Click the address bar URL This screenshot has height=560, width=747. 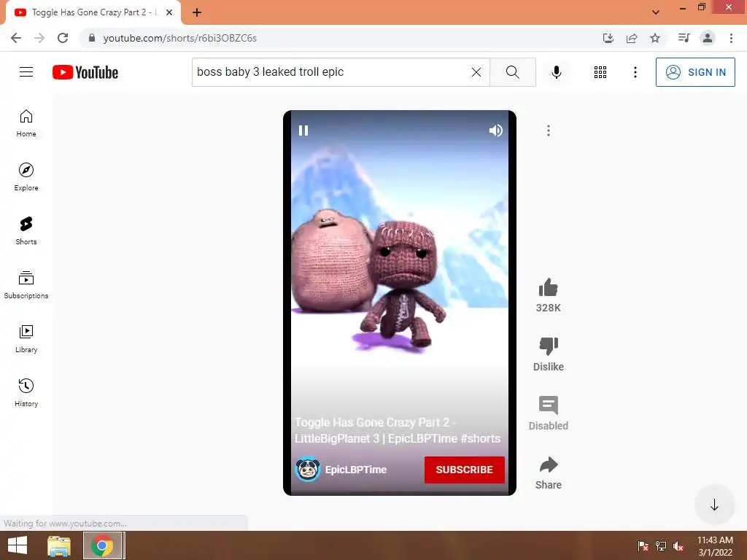pyautogui.click(x=179, y=38)
